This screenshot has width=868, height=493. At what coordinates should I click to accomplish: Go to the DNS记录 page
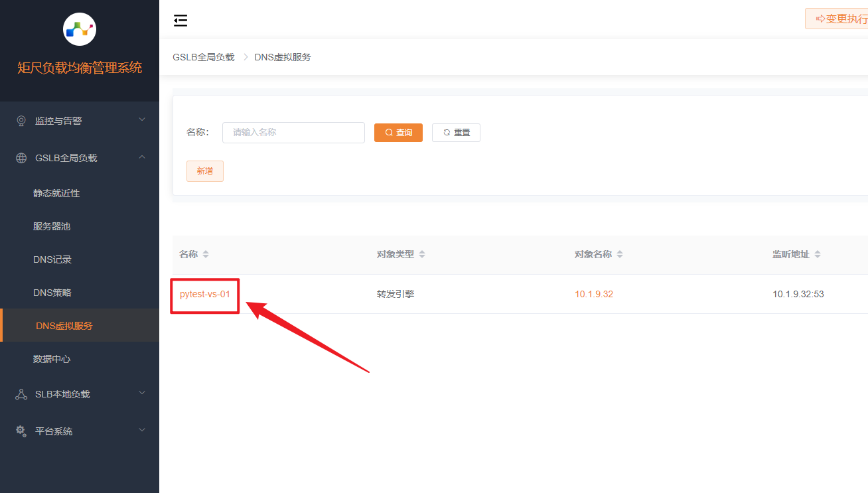coord(52,259)
